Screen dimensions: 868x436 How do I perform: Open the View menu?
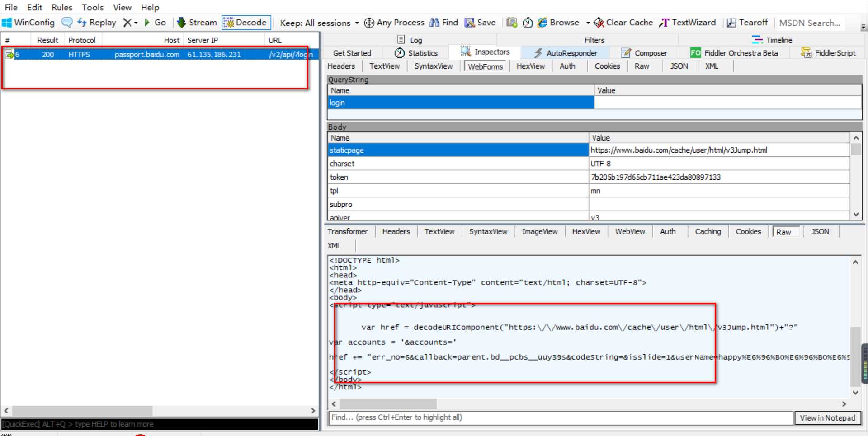coord(122,7)
